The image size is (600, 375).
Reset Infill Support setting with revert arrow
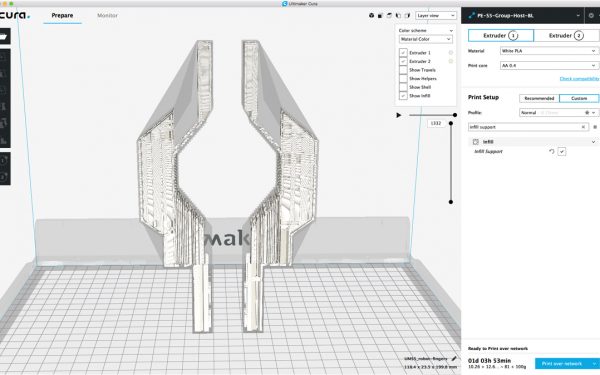pyautogui.click(x=551, y=152)
